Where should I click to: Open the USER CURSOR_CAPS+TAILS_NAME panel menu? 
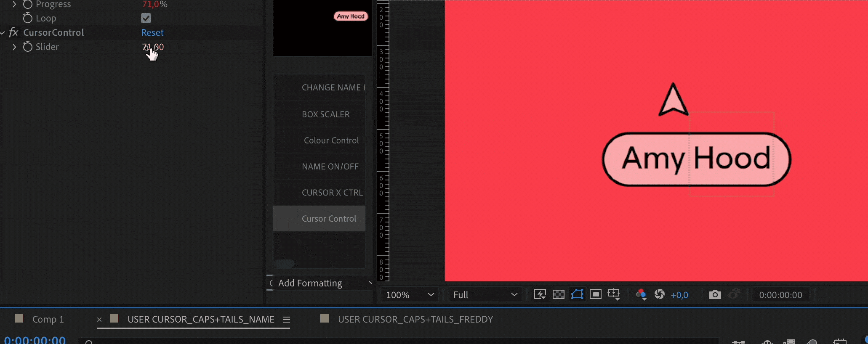pyautogui.click(x=287, y=320)
